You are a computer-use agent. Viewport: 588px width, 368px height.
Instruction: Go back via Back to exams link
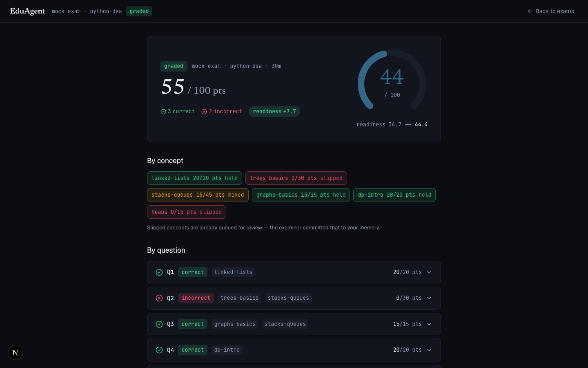coord(550,11)
